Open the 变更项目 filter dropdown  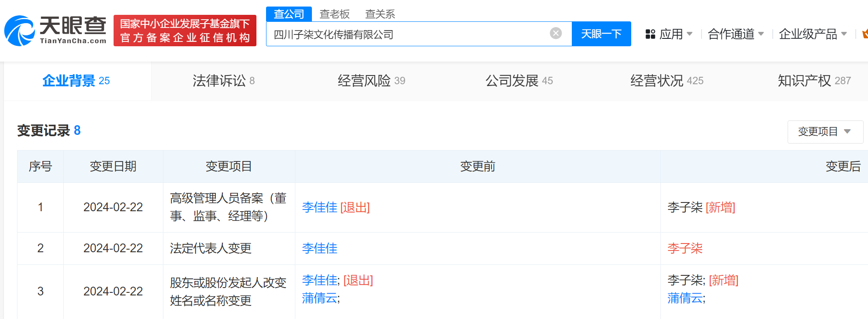pos(824,131)
